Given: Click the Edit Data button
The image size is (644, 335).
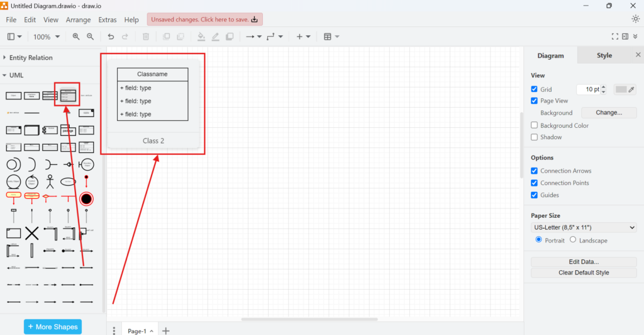Looking at the screenshot, I should [x=583, y=262].
